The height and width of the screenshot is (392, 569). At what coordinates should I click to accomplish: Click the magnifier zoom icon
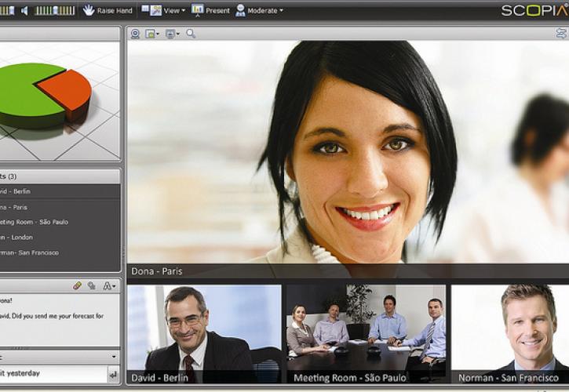(x=191, y=34)
